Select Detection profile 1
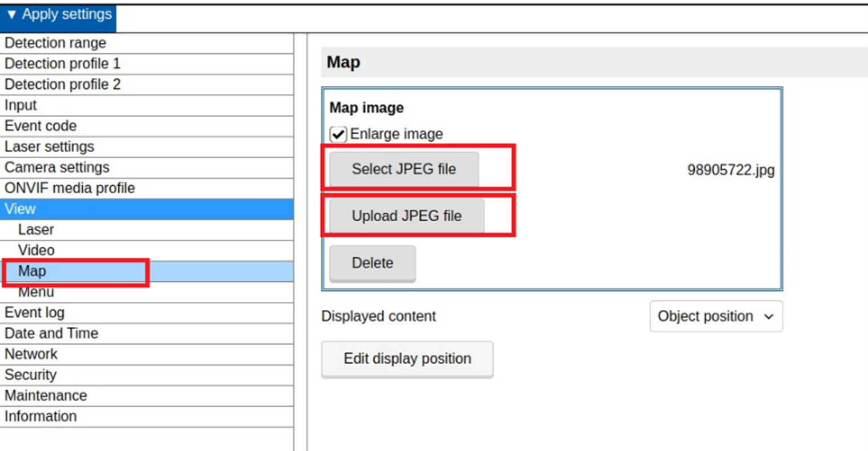868x451 pixels. coord(62,64)
